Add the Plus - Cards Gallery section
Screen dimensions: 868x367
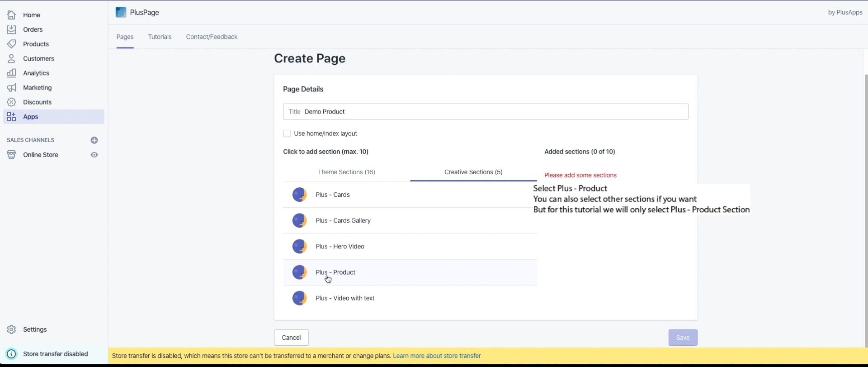point(410,220)
